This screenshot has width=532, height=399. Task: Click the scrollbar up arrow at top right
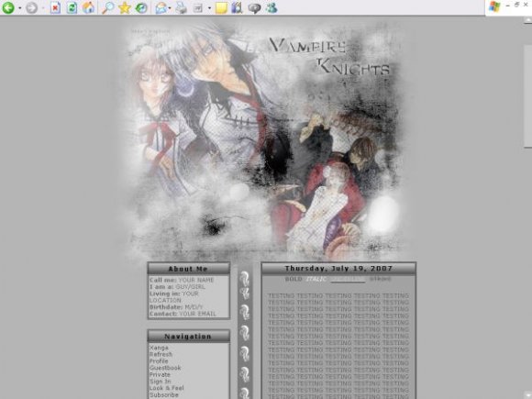527,20
